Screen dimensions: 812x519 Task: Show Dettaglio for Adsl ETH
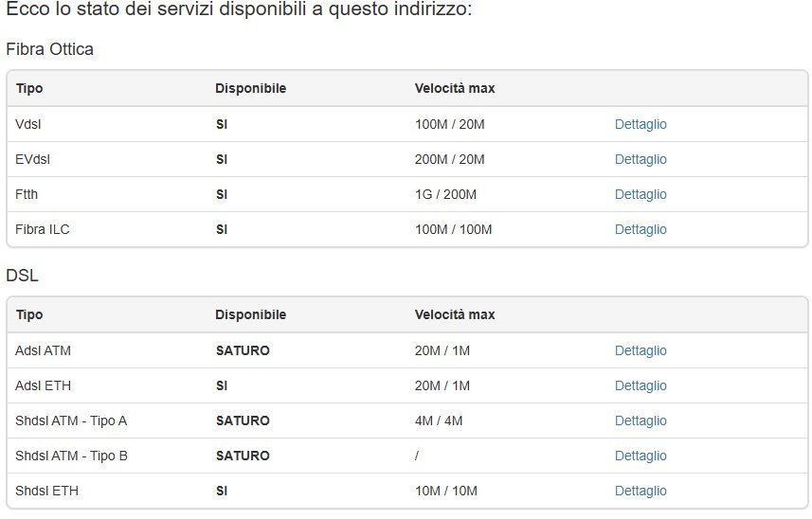tap(641, 385)
